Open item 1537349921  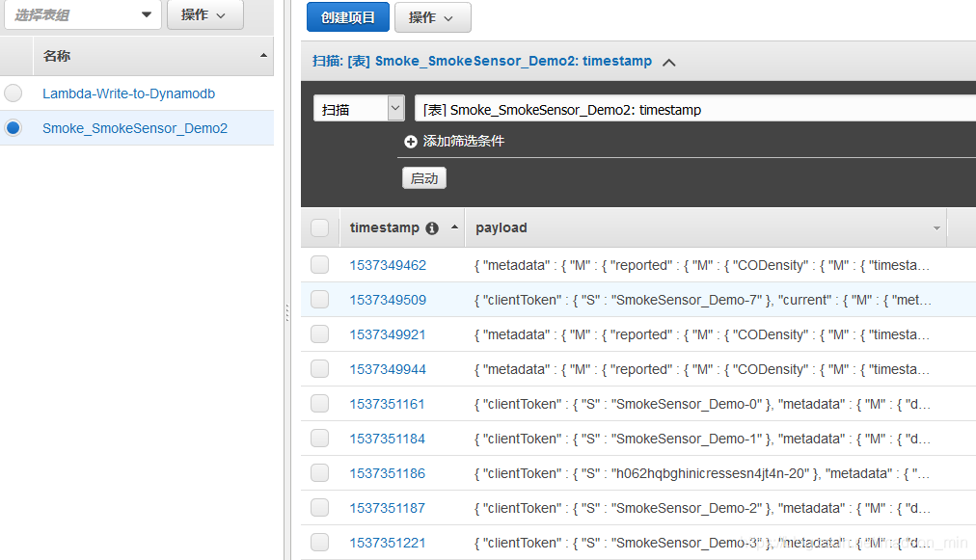click(388, 334)
